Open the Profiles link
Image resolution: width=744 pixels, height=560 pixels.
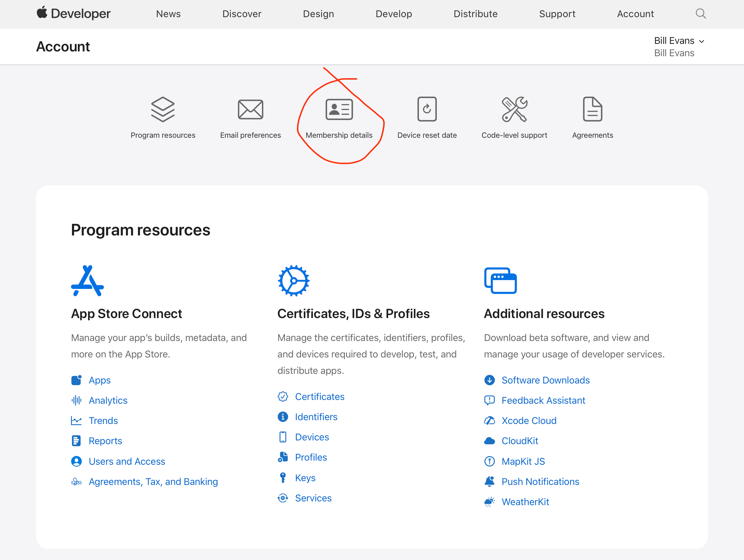tap(311, 457)
